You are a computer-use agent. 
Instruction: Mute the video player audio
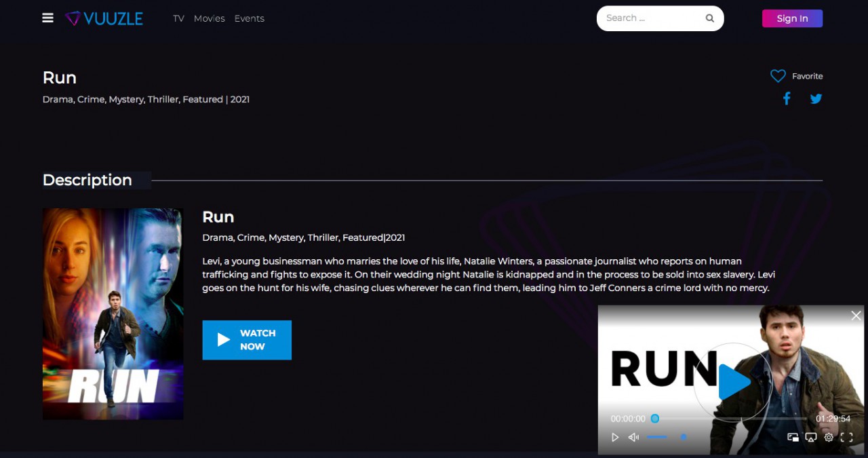pyautogui.click(x=633, y=438)
